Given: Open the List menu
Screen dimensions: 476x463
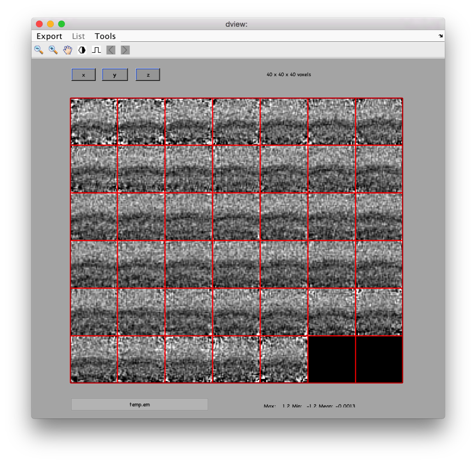Looking at the screenshot, I should (78, 36).
